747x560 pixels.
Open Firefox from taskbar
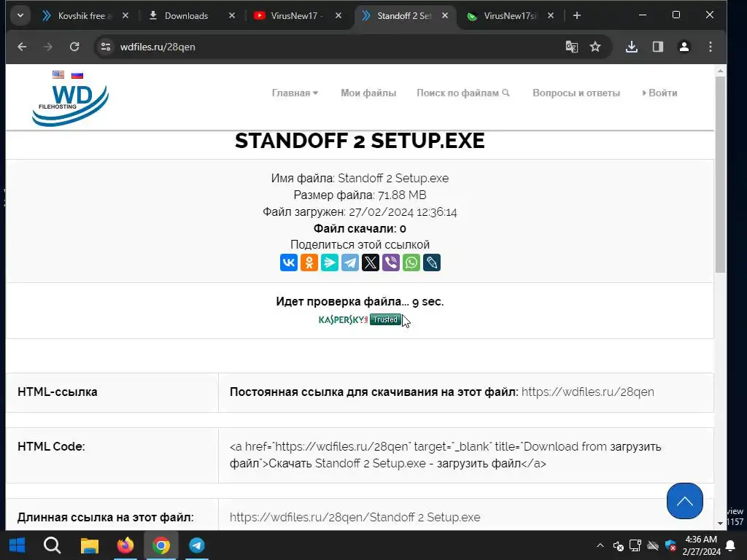click(x=125, y=545)
